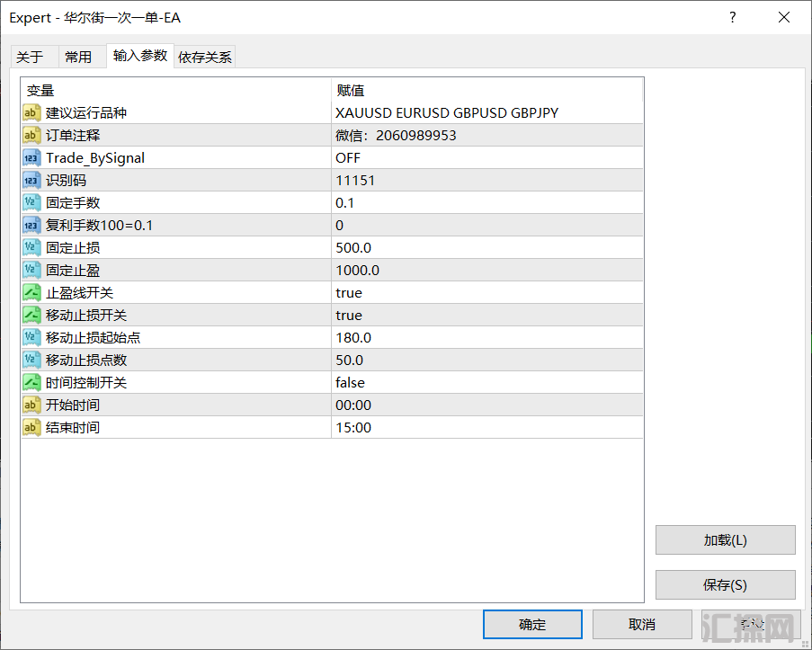Click the integer icon beside 识别码
Viewport: 812px width, 650px height.
click(31, 180)
